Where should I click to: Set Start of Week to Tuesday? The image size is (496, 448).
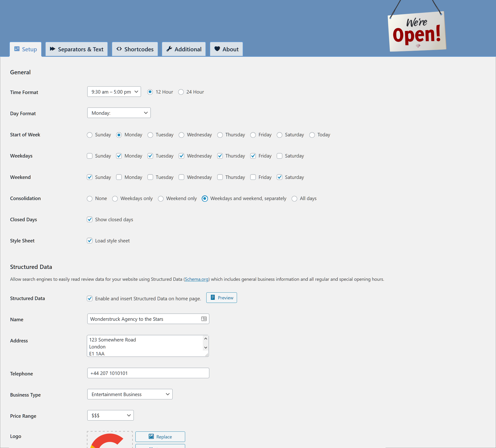pos(150,135)
